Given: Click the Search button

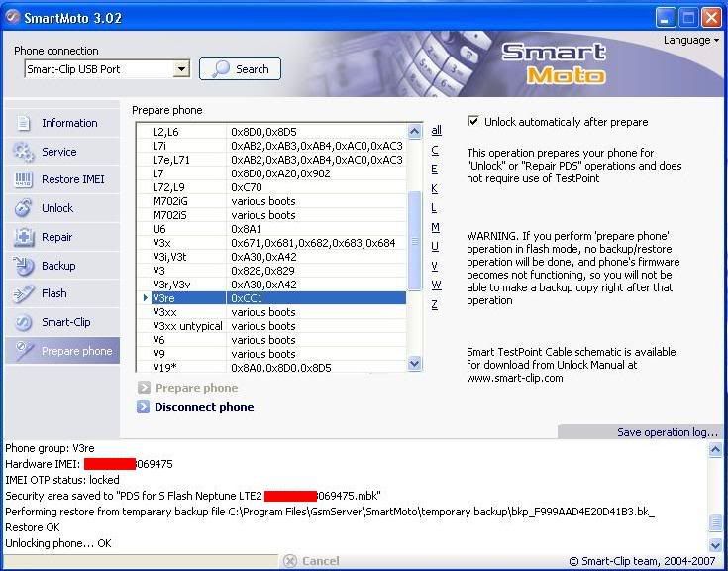Looking at the screenshot, I should point(240,69).
